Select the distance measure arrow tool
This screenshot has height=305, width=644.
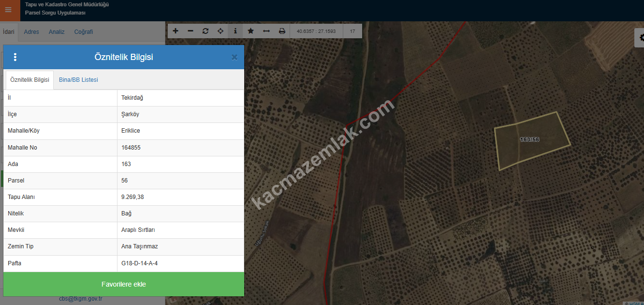[266, 31]
